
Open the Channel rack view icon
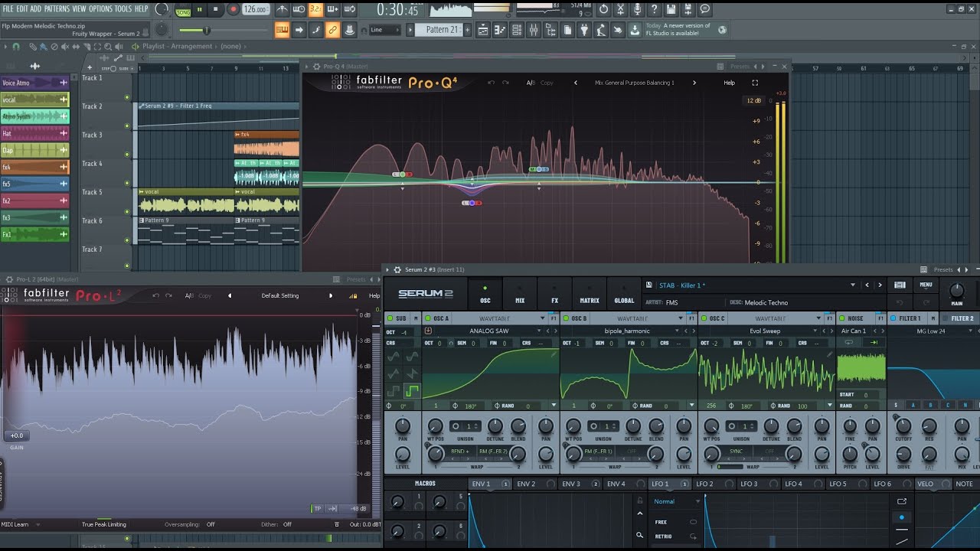(x=516, y=30)
